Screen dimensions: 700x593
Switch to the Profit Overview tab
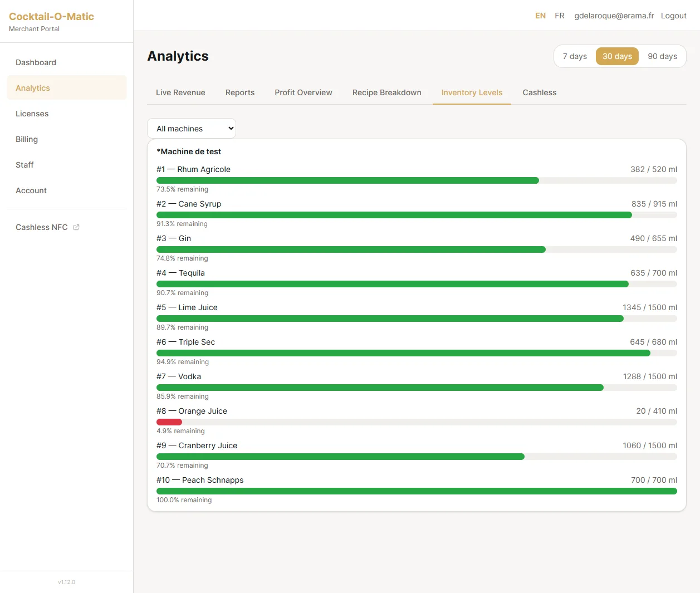[x=304, y=92]
